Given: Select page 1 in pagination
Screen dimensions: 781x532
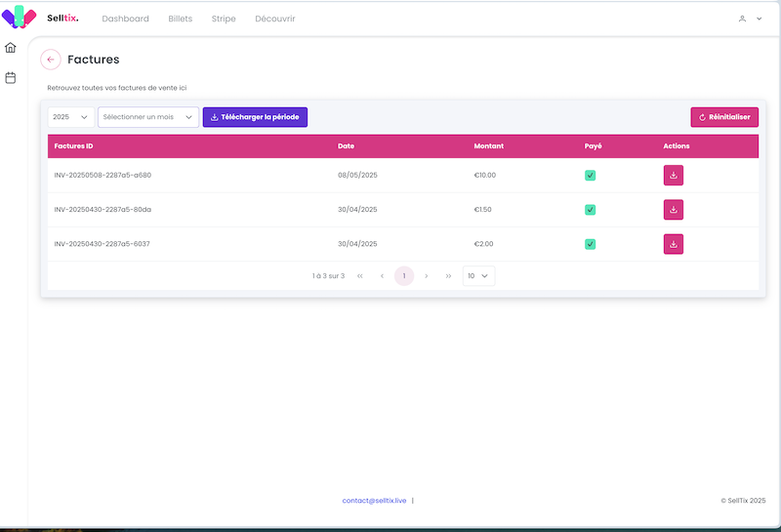Looking at the screenshot, I should (404, 276).
